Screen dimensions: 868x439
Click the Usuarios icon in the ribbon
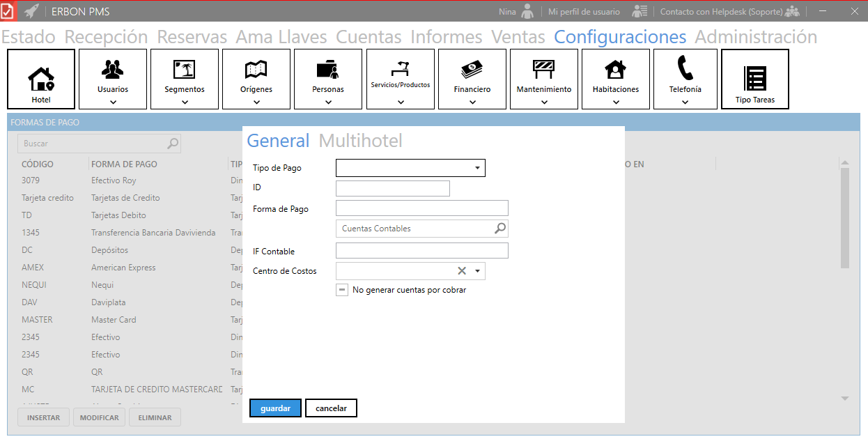coord(113,69)
